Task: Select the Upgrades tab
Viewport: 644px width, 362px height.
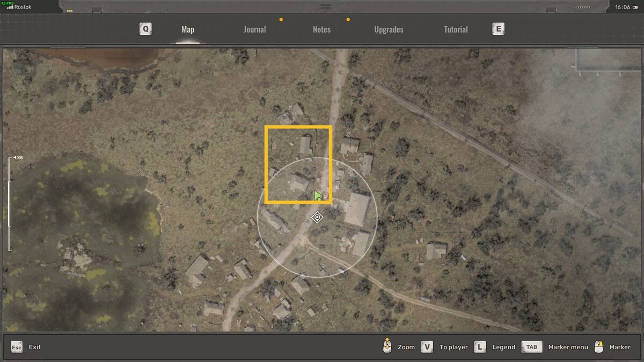Action: pyautogui.click(x=389, y=29)
